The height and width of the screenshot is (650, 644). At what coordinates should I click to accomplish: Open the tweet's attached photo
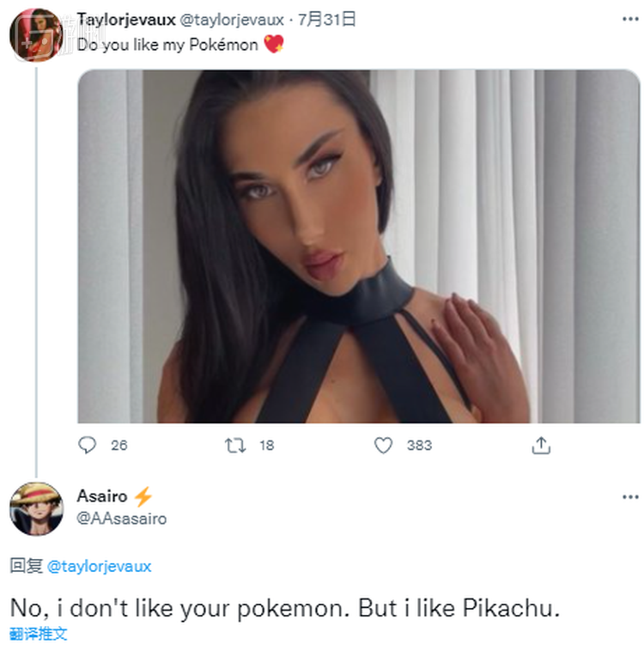[358, 246]
